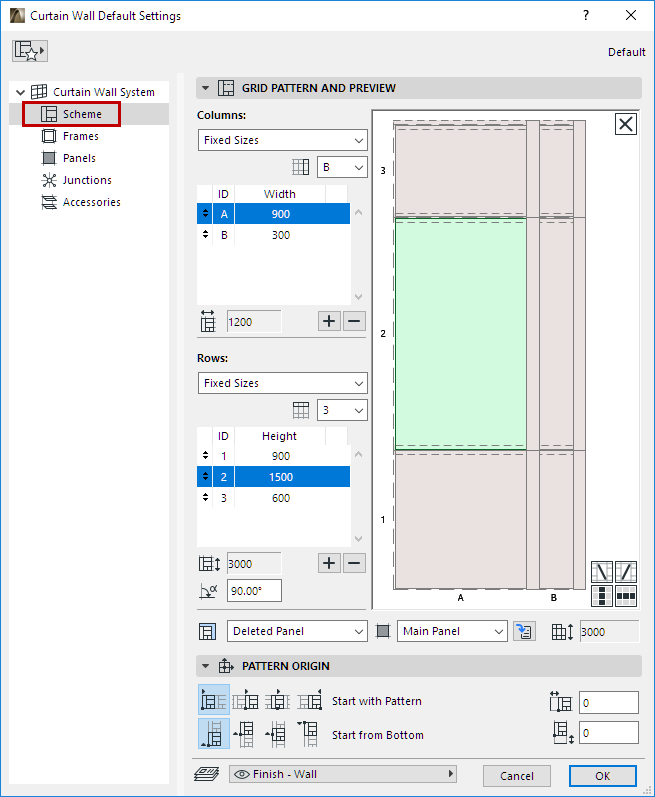Click the apply panel class blue arrow icon
The width and height of the screenshot is (655, 797).
point(524,631)
